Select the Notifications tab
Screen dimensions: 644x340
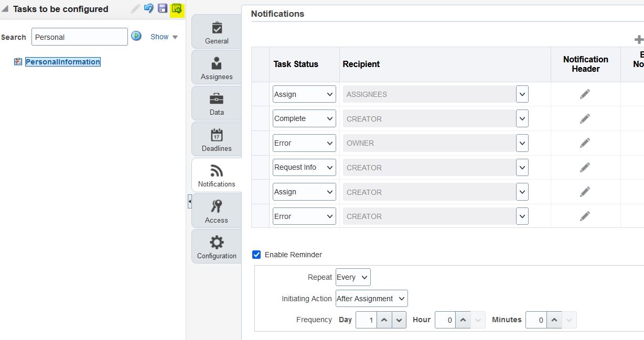pyautogui.click(x=217, y=175)
